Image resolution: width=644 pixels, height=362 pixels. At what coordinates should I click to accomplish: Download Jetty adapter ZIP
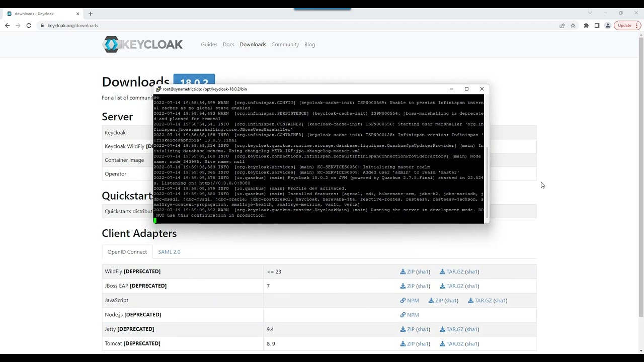click(x=408, y=329)
